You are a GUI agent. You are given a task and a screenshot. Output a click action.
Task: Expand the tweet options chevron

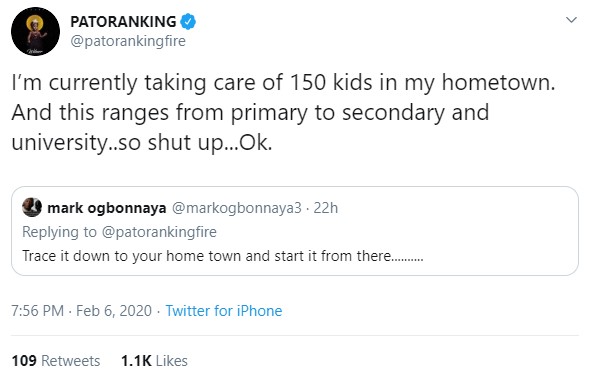(571, 20)
